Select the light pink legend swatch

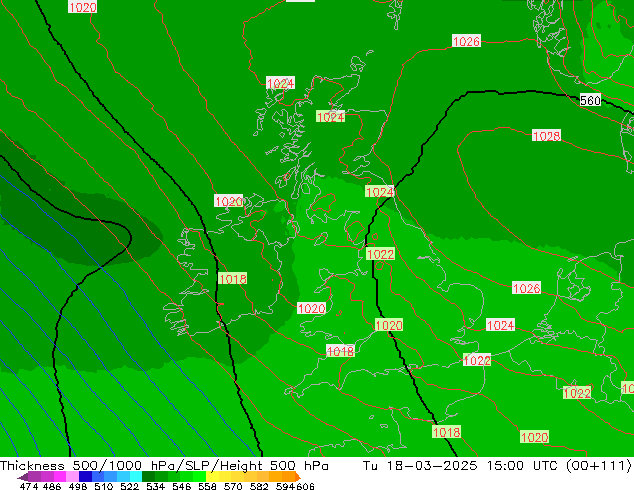click(x=72, y=476)
